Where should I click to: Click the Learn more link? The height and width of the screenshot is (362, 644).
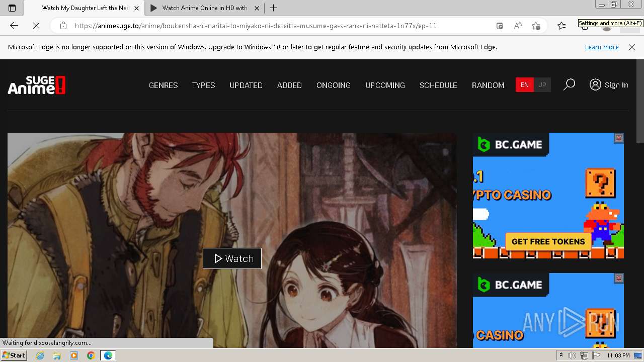pos(602,47)
